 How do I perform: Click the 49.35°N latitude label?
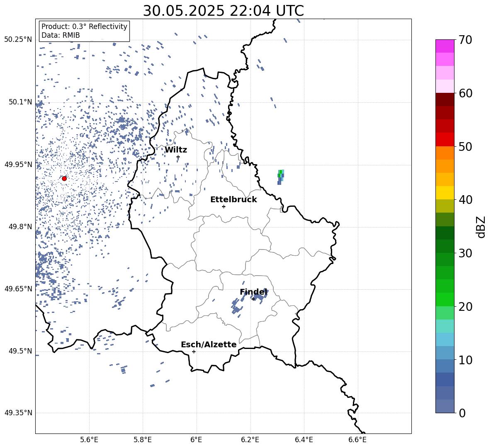pyautogui.click(x=18, y=413)
